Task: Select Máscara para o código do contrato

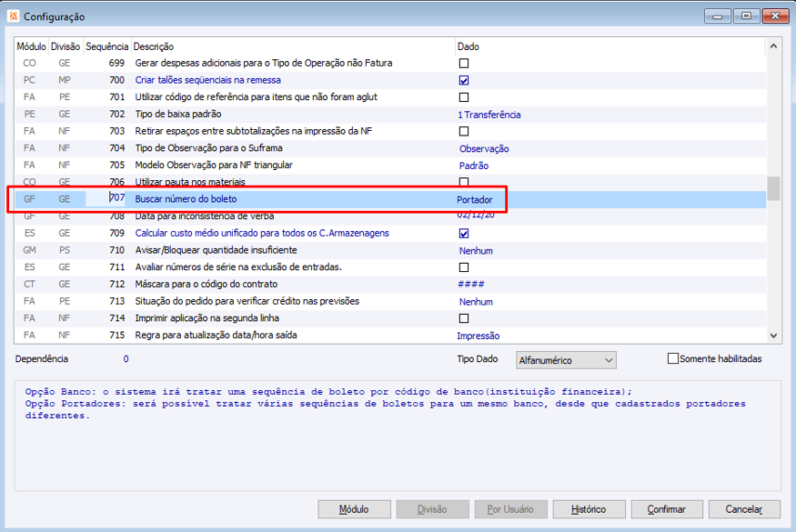Action: click(x=390, y=285)
